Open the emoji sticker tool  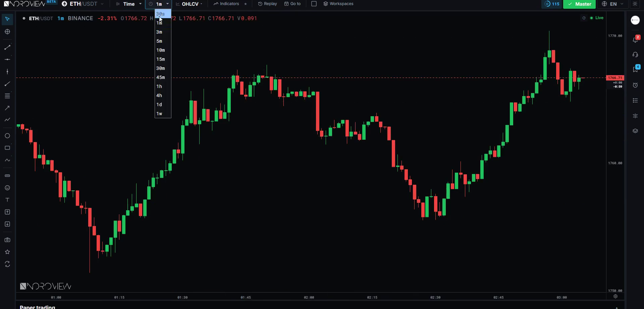pyautogui.click(x=7, y=188)
